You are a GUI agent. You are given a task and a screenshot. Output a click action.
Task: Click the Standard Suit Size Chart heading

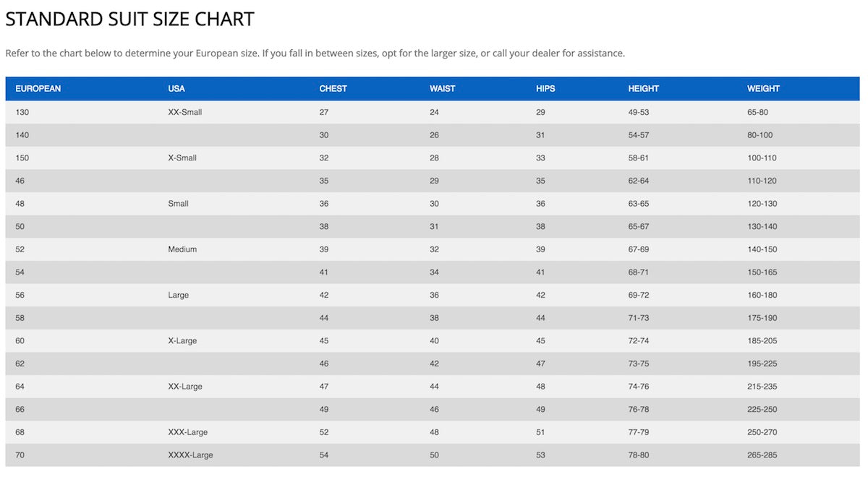tap(130, 20)
